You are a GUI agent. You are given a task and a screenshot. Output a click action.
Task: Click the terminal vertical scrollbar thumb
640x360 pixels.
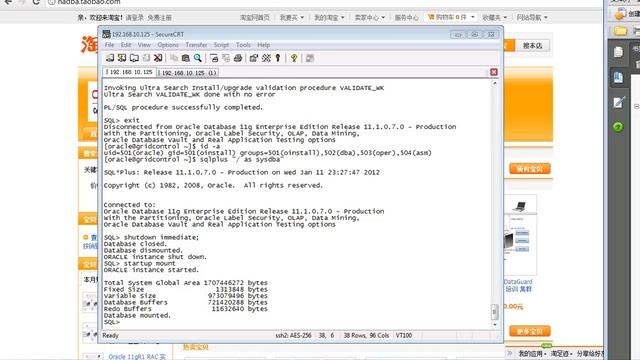tap(494, 312)
